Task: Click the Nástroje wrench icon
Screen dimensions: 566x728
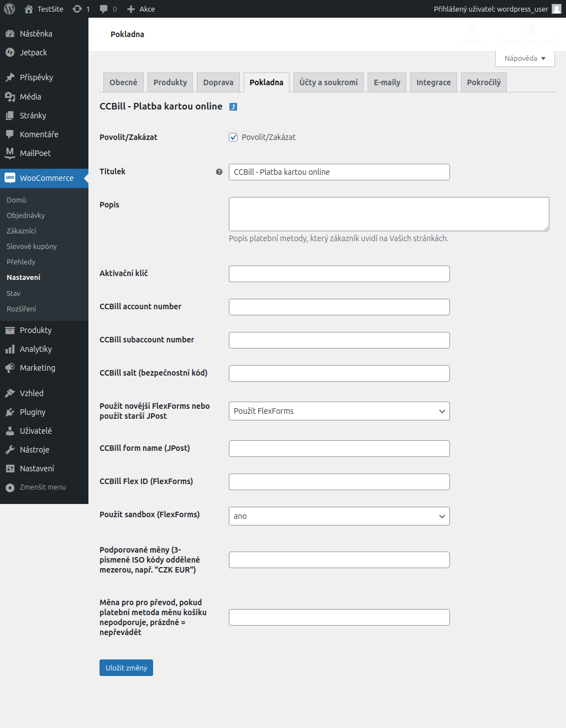Action: click(x=10, y=450)
